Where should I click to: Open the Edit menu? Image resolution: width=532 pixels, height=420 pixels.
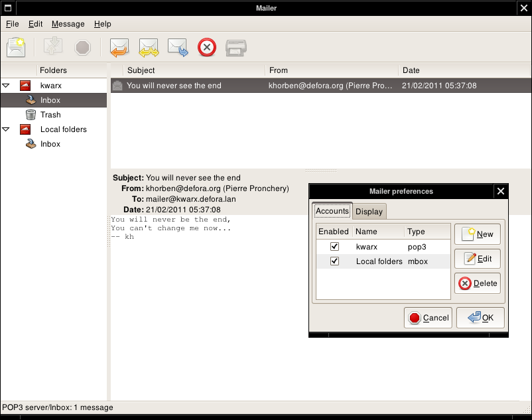[35, 24]
